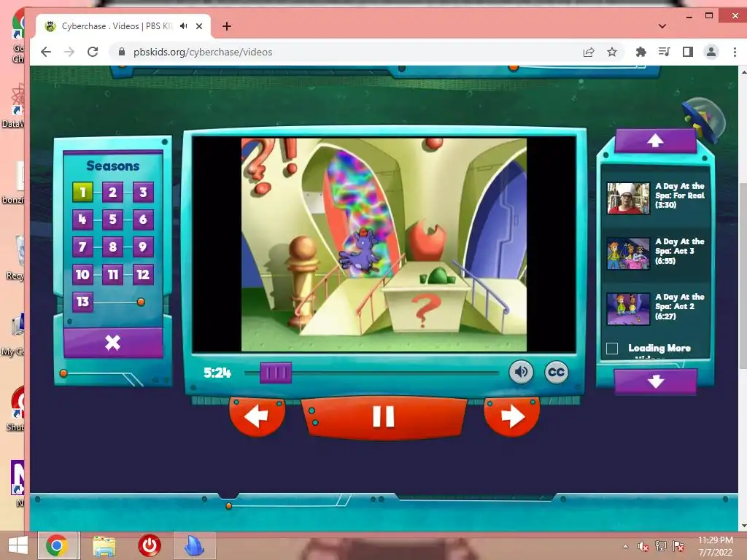Open Chrome three-dot menu
The image size is (747, 560).
tap(735, 52)
